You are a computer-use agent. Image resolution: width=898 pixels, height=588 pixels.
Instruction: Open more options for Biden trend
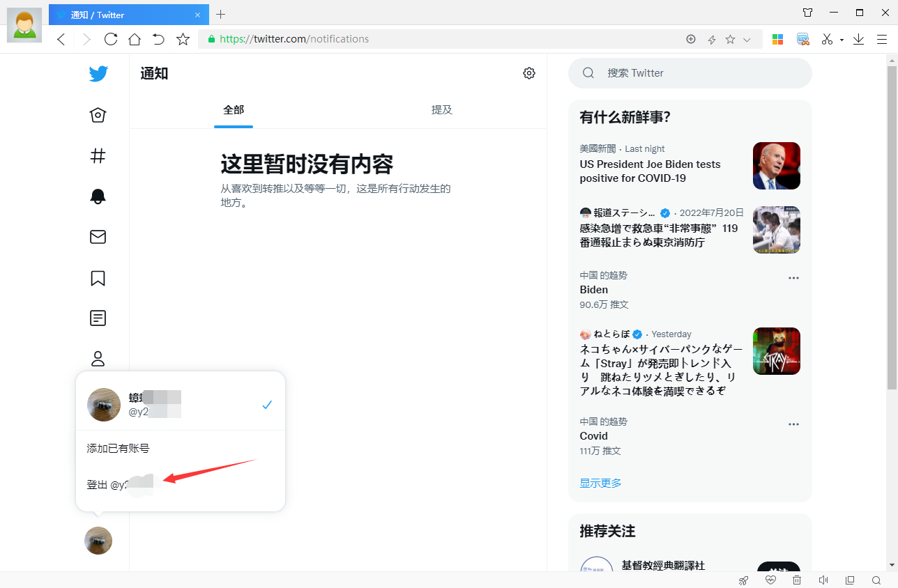click(793, 278)
